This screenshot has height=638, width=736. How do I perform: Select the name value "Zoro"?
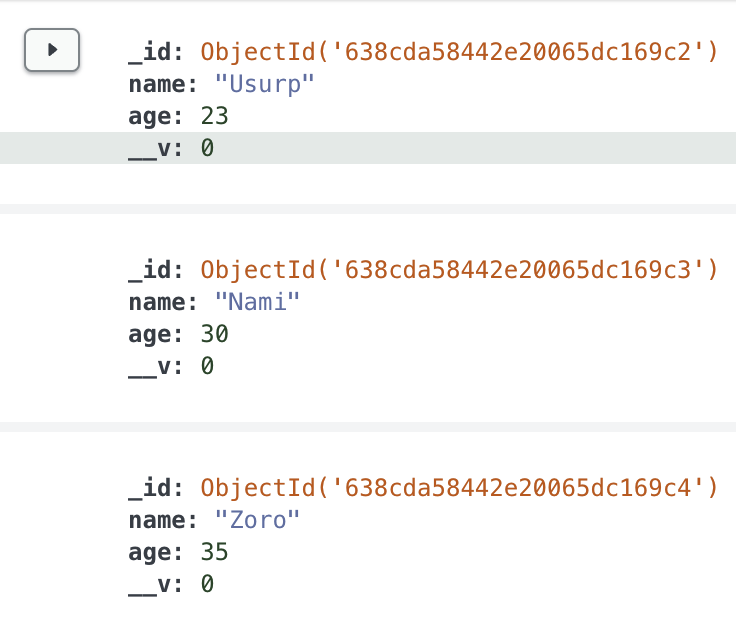coord(257,520)
